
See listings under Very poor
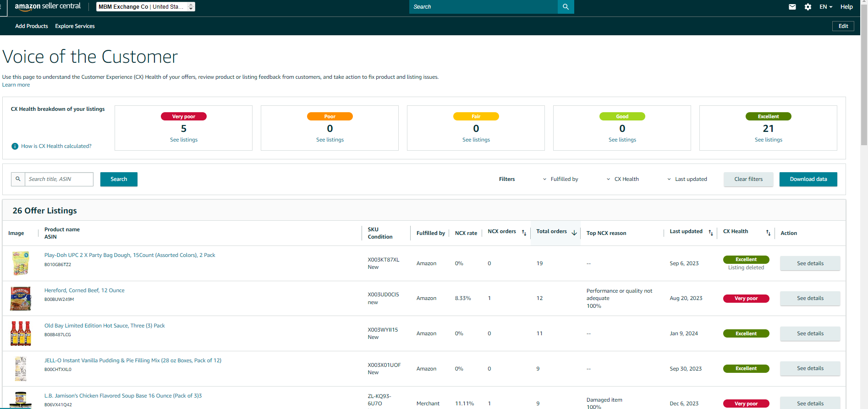[184, 140]
